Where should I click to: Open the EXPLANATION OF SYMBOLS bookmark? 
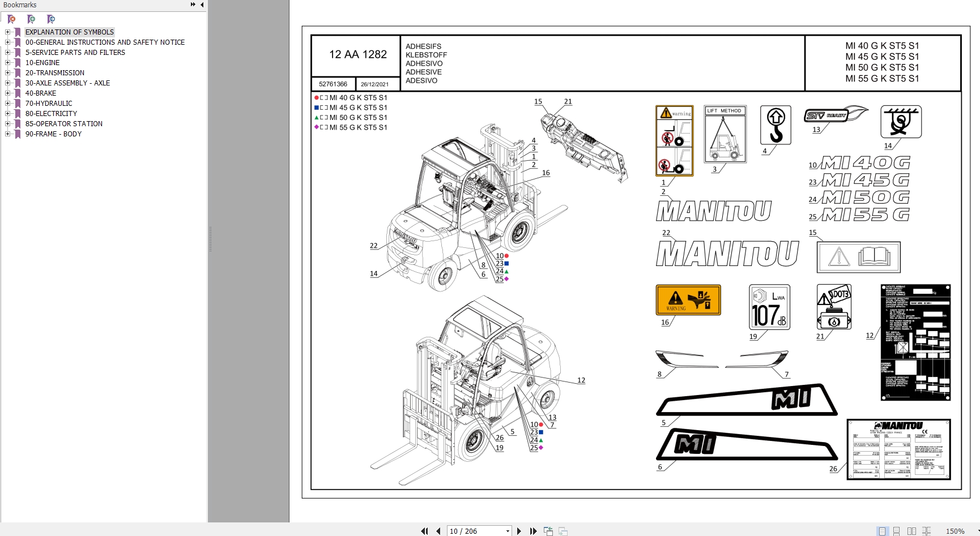tap(70, 32)
